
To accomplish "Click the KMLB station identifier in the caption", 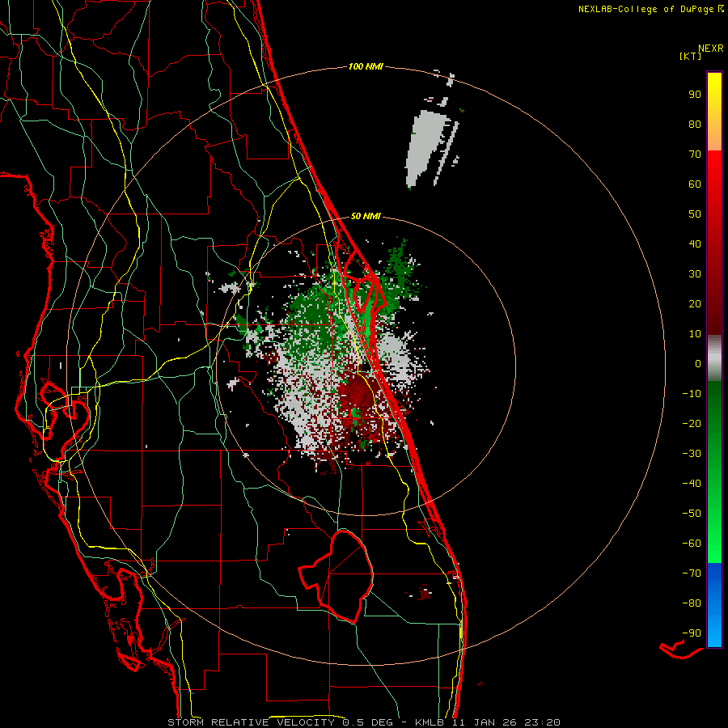I will click(x=431, y=722).
